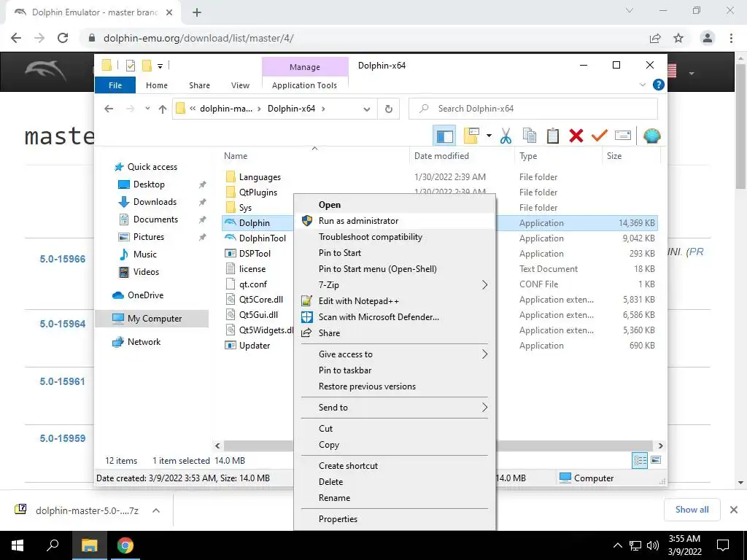
Task: Open the 5.0-15961 build link in Chrome
Action: (63, 381)
